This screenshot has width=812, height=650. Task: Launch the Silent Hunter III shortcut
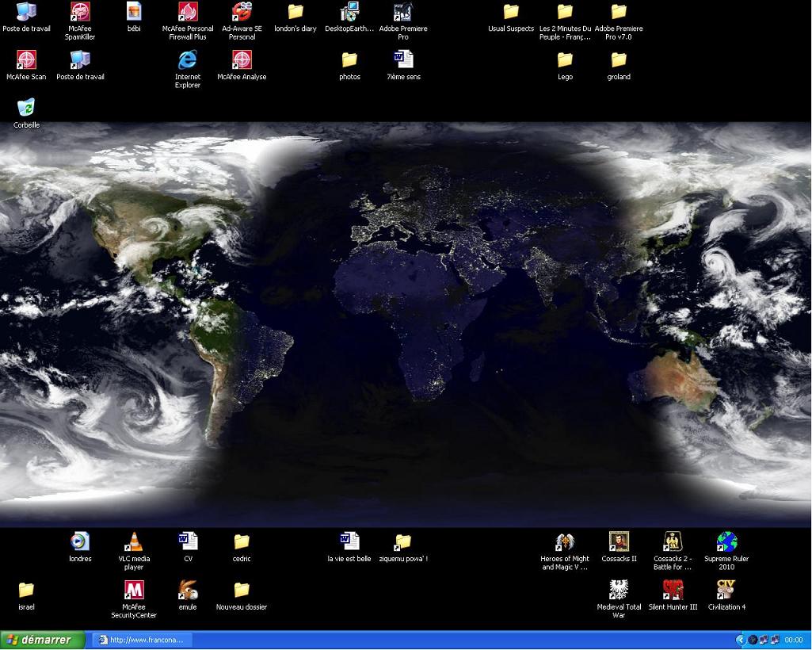(x=673, y=590)
